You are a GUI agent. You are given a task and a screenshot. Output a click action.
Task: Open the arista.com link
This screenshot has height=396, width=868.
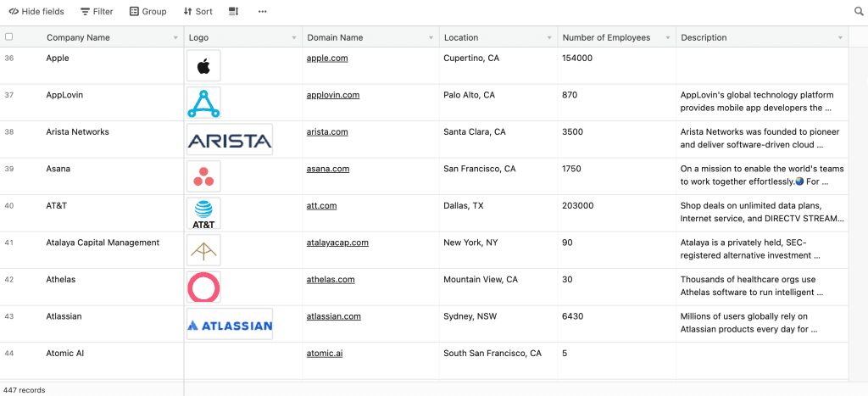tap(327, 131)
